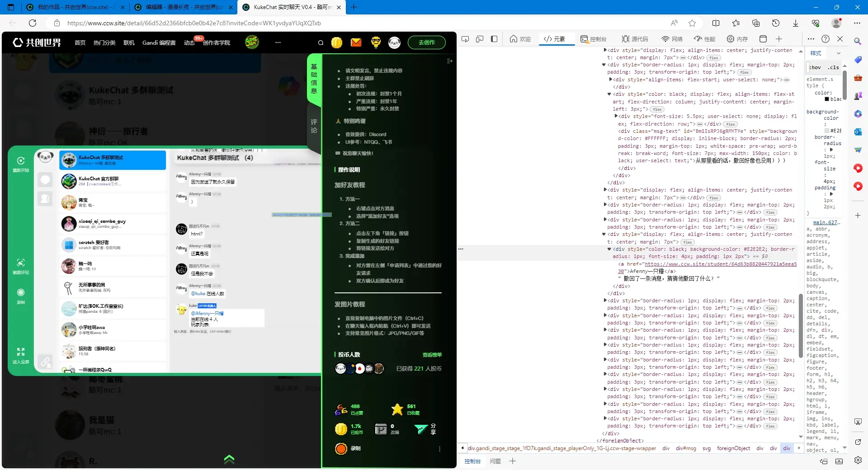868x470 pixels.
Task: Click the 截图评论 screenshot comment icon
Action: [x=21, y=263]
